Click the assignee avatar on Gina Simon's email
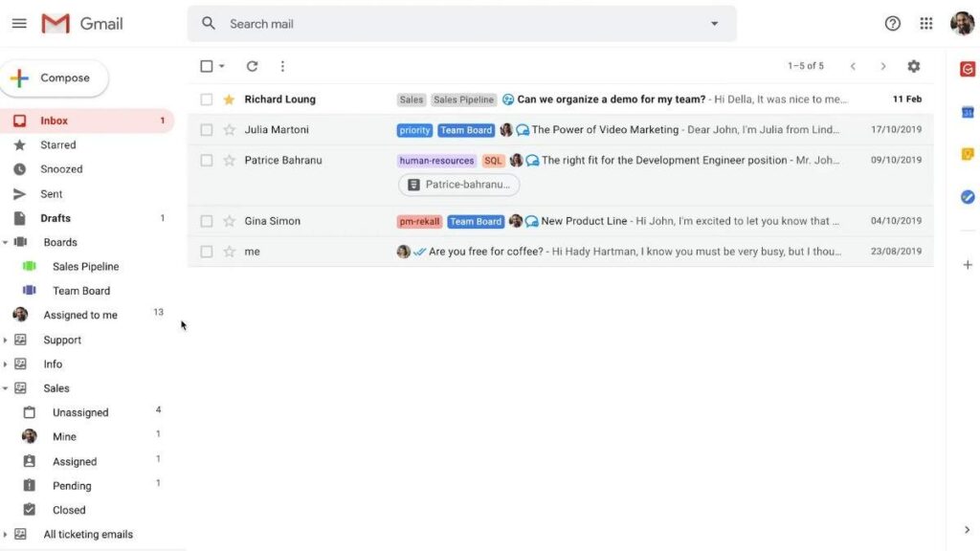 [x=516, y=221]
